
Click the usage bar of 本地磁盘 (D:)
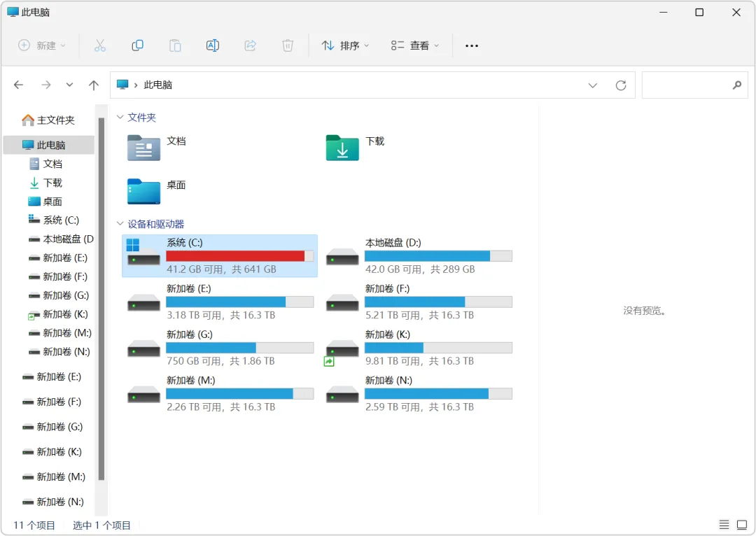tap(438, 256)
